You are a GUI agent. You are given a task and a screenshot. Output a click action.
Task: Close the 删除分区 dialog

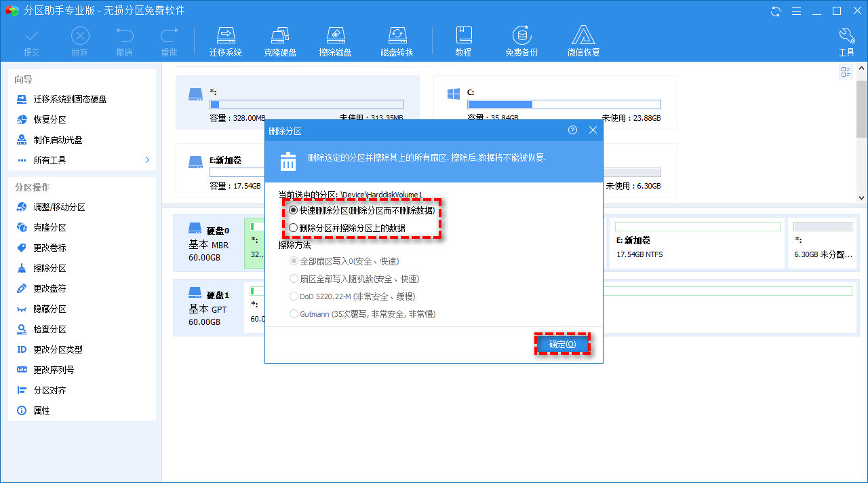593,130
